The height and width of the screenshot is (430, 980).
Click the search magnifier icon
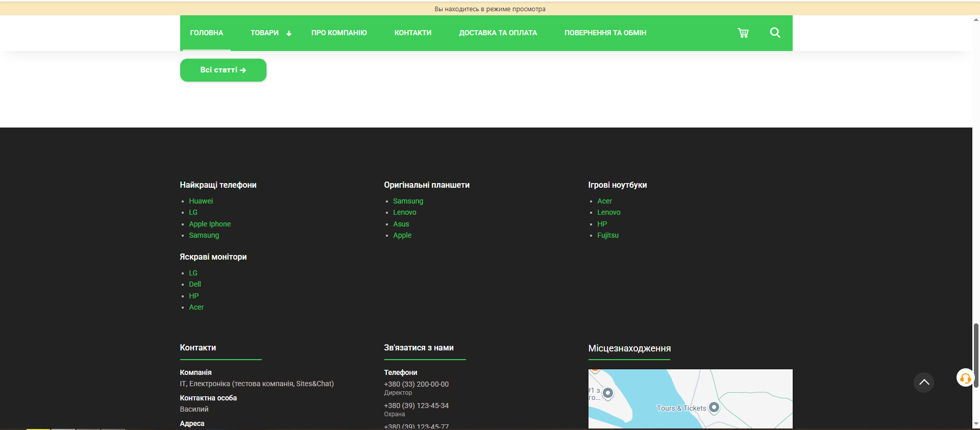pyautogui.click(x=775, y=33)
